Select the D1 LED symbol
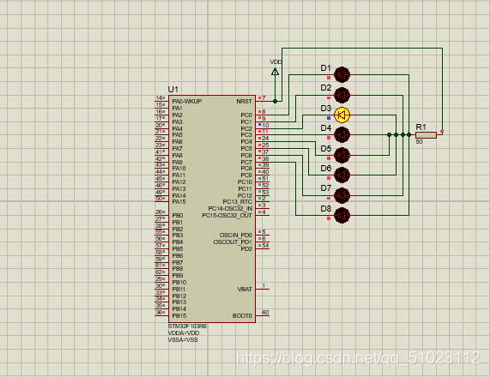 [342, 75]
